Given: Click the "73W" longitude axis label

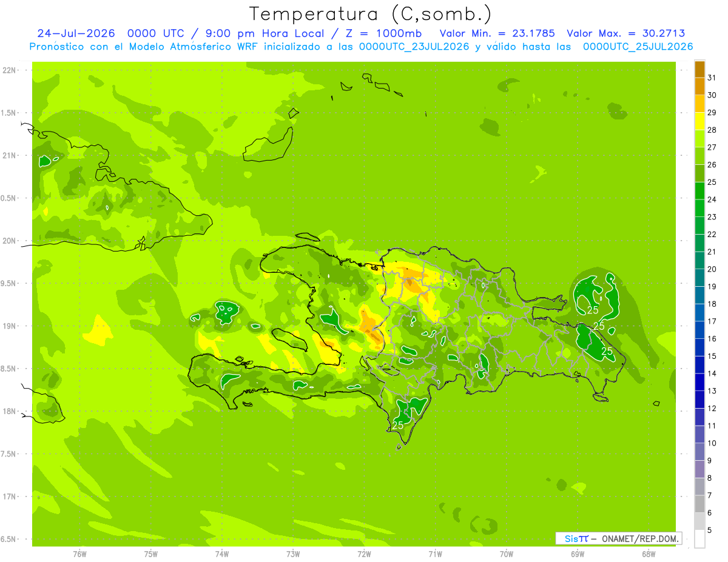Looking at the screenshot, I should [x=293, y=554].
